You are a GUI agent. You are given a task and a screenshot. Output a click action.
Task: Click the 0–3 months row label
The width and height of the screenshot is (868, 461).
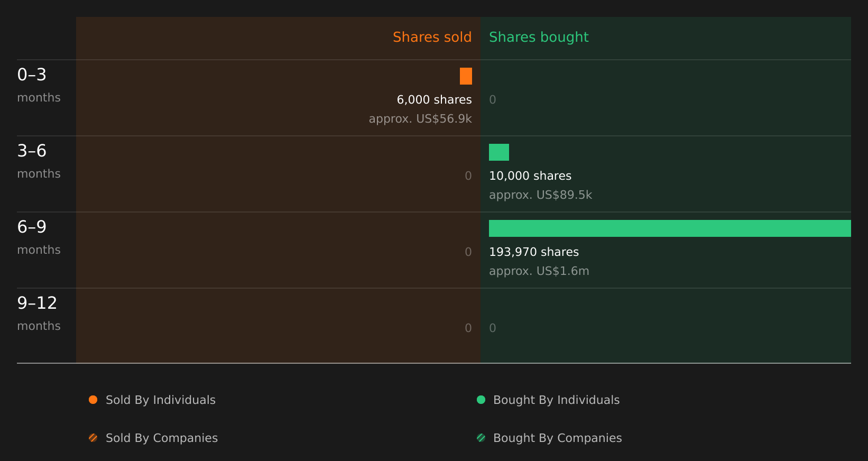click(39, 85)
